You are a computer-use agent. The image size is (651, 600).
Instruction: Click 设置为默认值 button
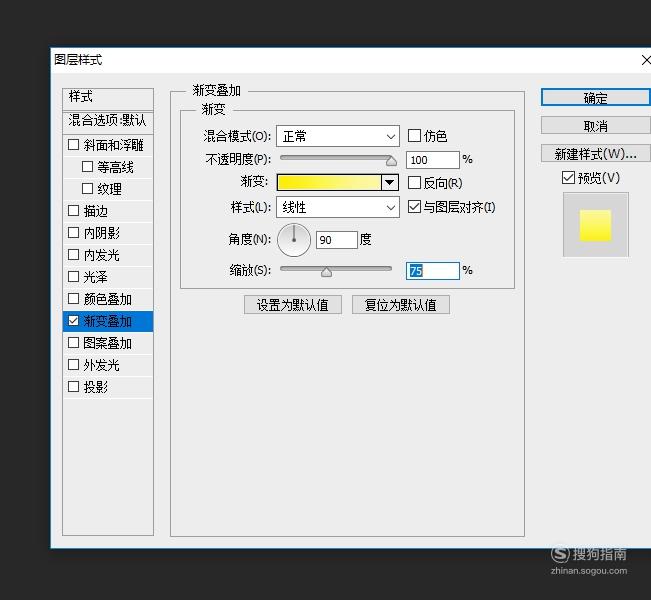(x=293, y=305)
